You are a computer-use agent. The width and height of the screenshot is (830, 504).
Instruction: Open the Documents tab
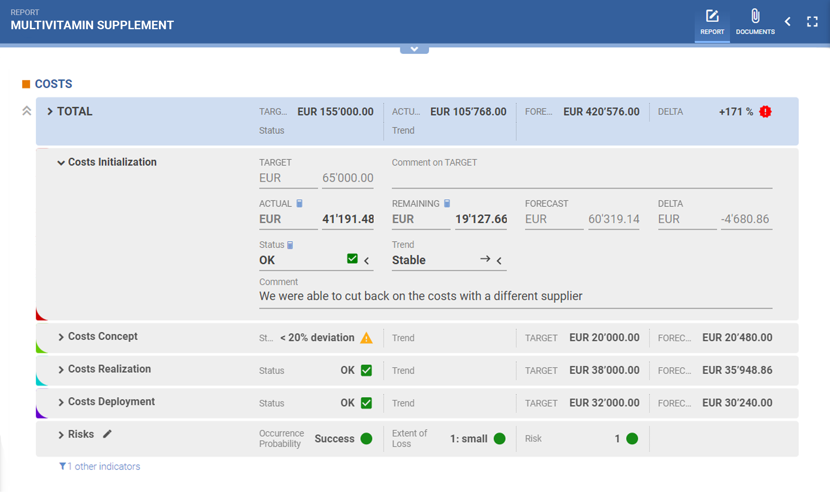tap(755, 22)
